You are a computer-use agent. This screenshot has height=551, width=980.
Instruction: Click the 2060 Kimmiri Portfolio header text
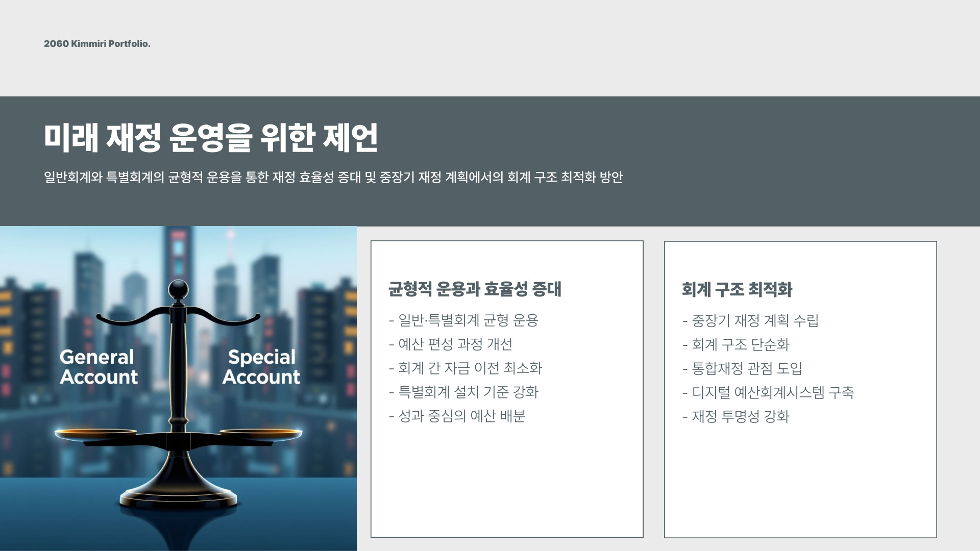pos(97,44)
